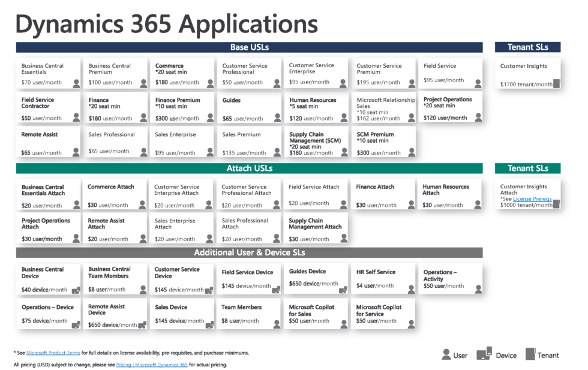This screenshot has height=370, width=588.
Task: Click the Device legend icon
Action: coord(484,353)
